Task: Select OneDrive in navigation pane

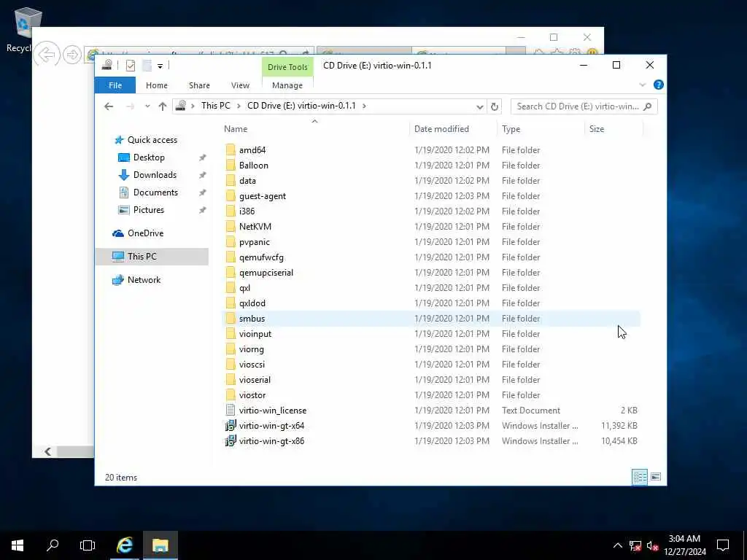Action: (x=145, y=233)
